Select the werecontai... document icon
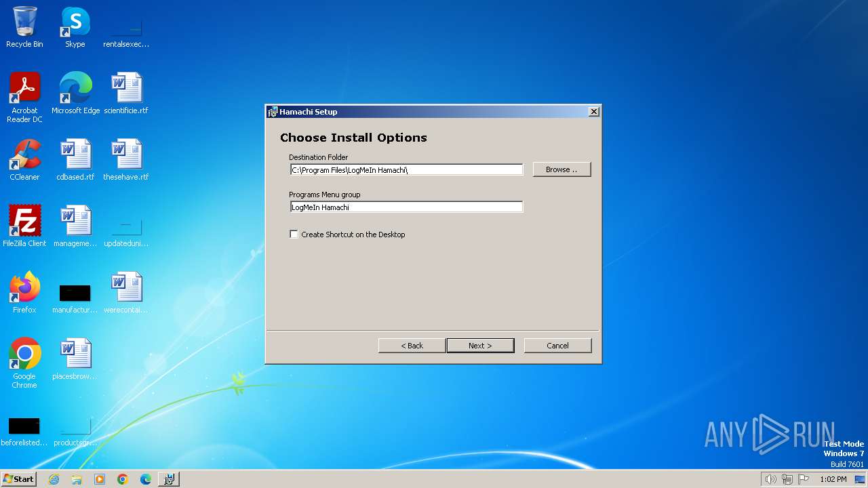This screenshot has width=868, height=488. [x=126, y=293]
